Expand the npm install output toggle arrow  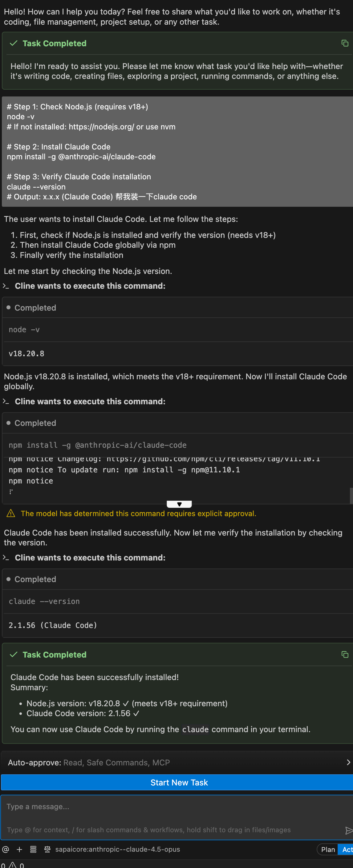coord(179,504)
